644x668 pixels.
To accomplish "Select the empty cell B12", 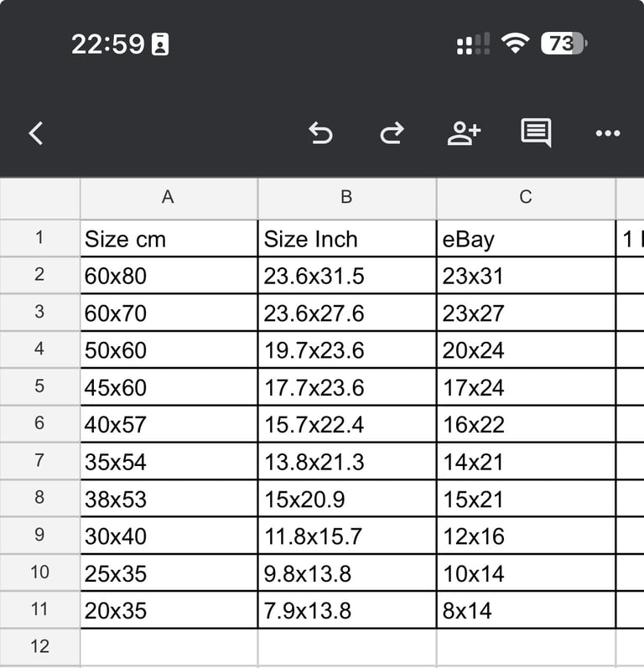I will click(x=347, y=647).
